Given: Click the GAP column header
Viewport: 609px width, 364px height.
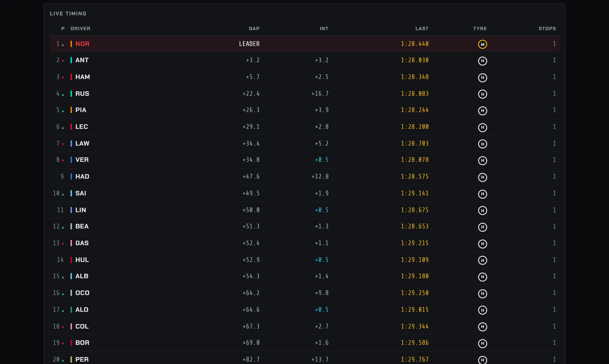Looking at the screenshot, I should coord(254,28).
